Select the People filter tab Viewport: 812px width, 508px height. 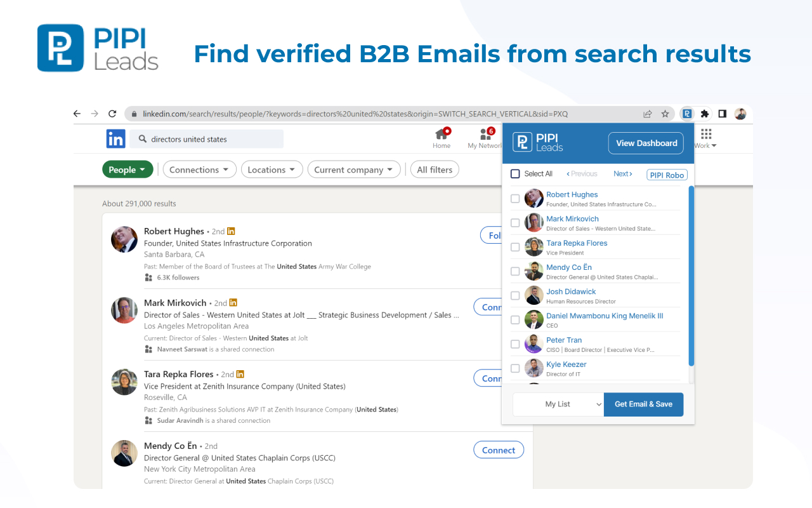click(127, 169)
